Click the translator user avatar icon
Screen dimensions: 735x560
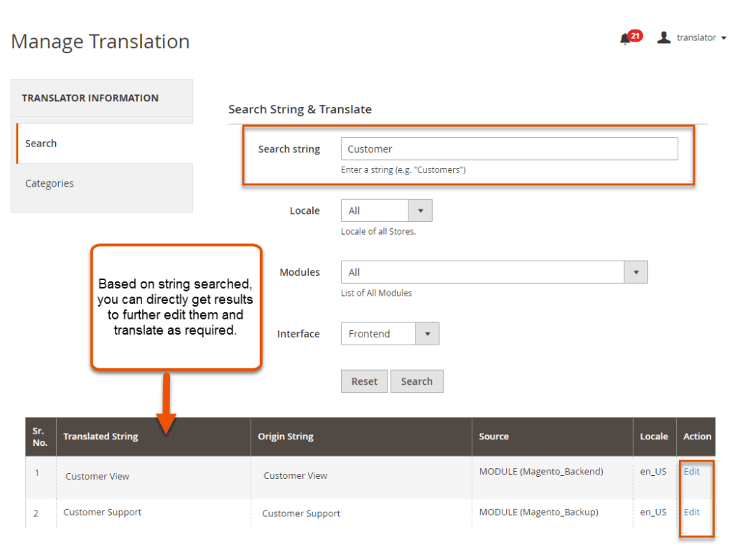664,37
